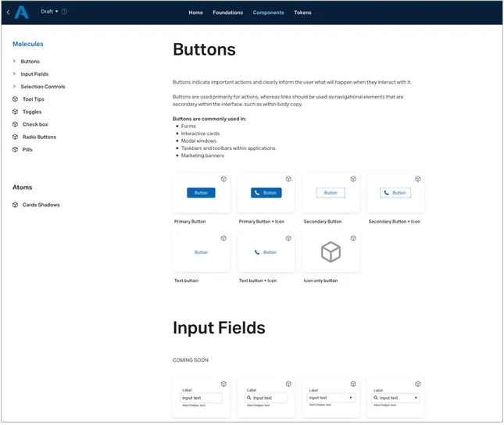Select the Components tab

268,12
